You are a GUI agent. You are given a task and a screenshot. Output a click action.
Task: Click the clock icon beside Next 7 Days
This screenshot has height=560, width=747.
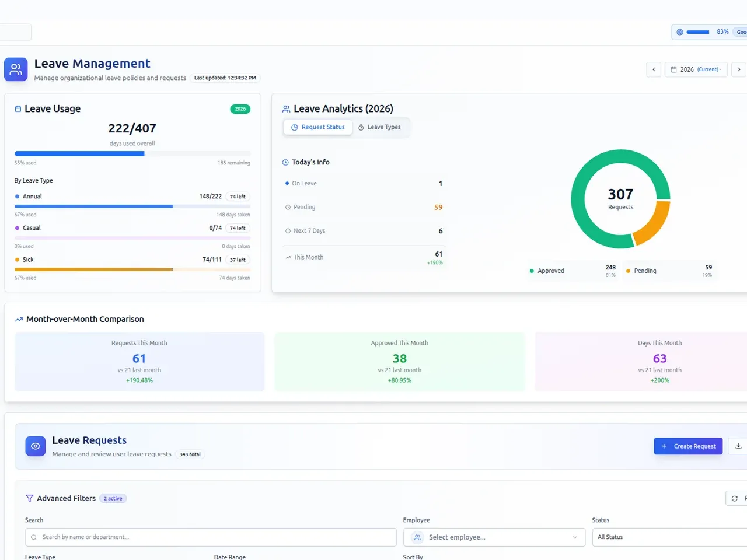tap(288, 231)
